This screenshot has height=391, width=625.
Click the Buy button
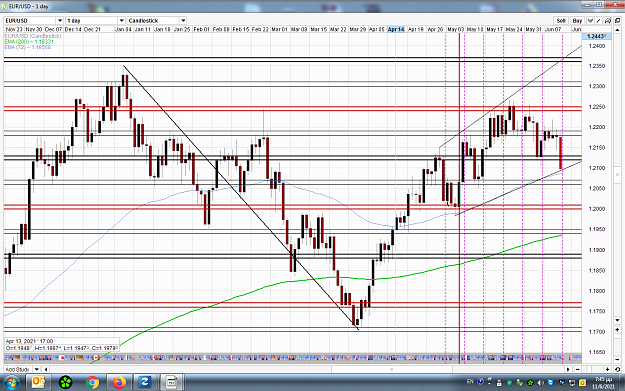click(x=578, y=21)
